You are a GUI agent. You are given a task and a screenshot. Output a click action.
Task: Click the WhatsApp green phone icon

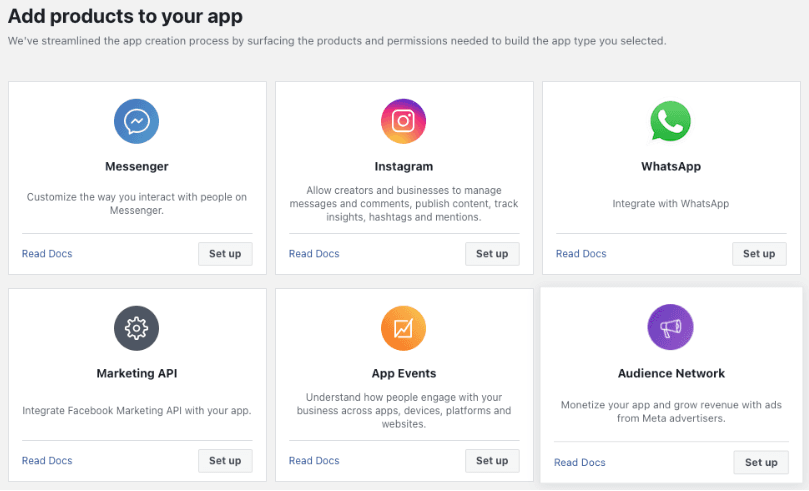(x=670, y=121)
